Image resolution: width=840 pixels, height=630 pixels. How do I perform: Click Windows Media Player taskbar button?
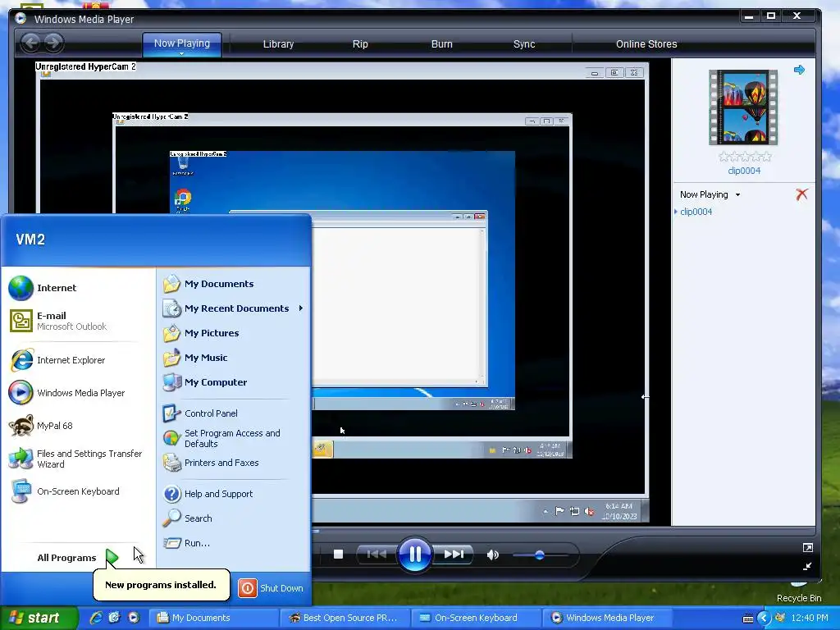(609, 618)
